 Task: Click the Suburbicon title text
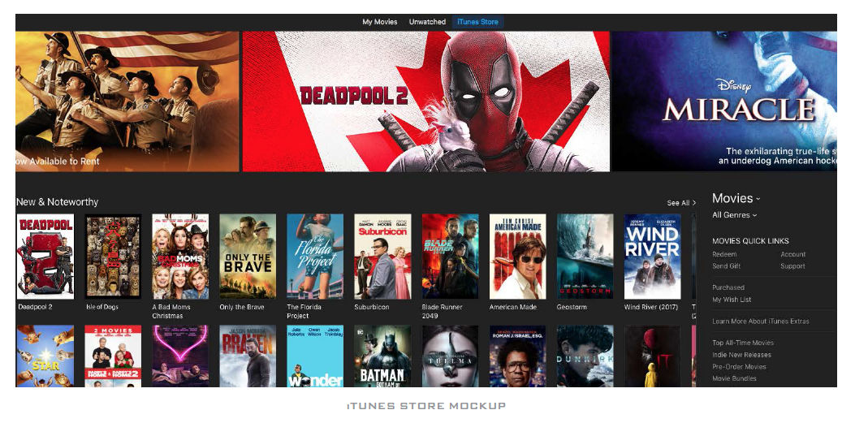372,307
